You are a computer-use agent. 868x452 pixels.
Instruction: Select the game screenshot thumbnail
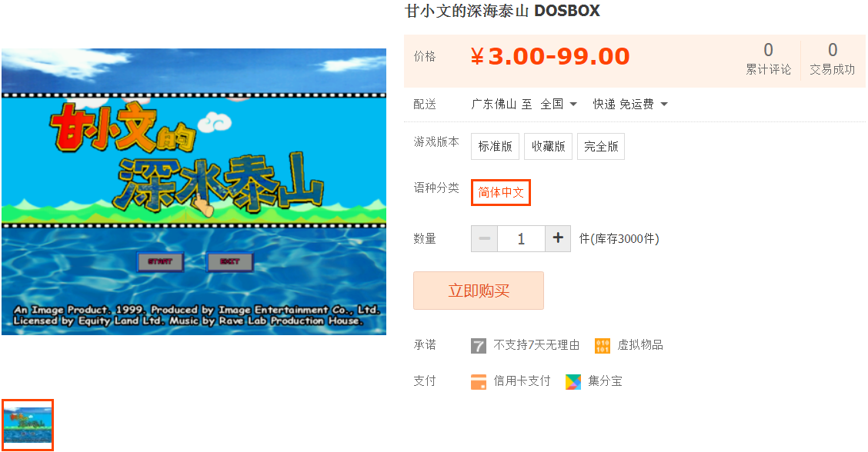pos(28,425)
